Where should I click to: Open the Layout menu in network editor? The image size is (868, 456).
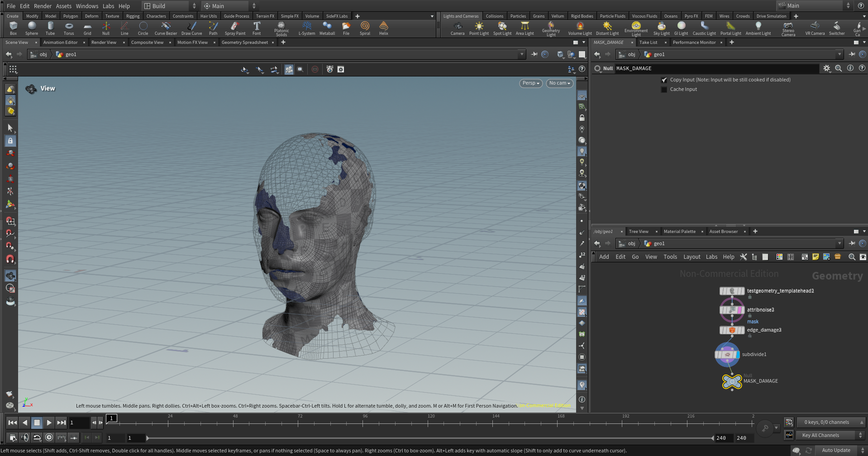(692, 257)
